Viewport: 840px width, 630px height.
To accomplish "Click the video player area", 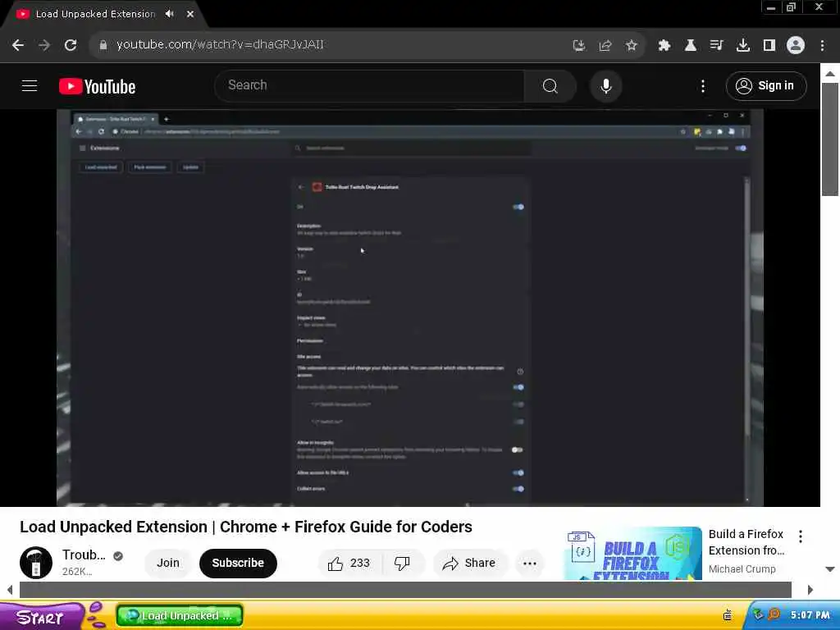I will click(410, 308).
